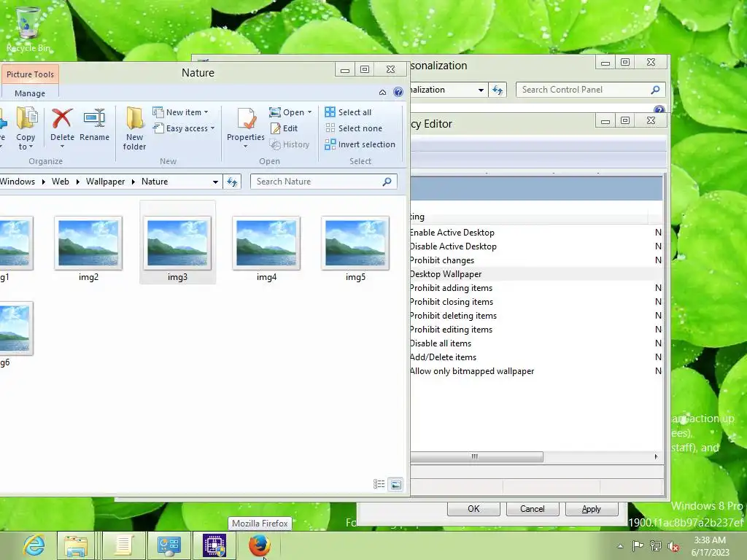The image size is (747, 560).
Task: Click Nature in the breadcrumb path
Action: [155, 182]
